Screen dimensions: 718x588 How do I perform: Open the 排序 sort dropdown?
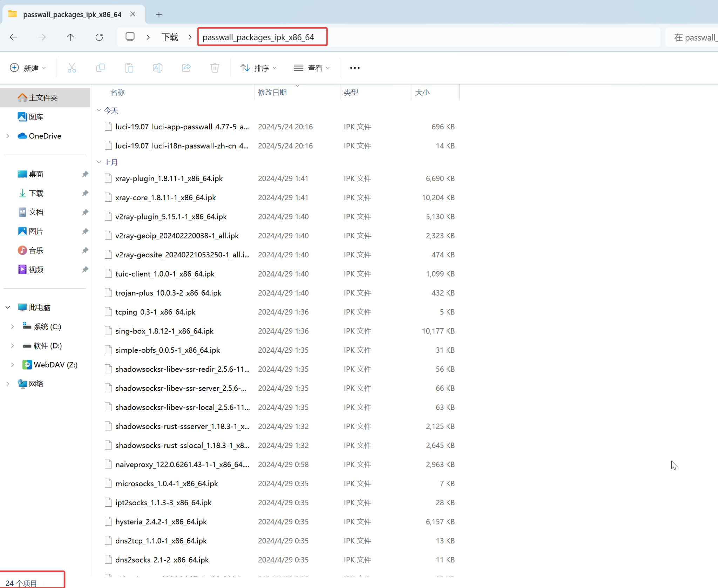tap(258, 68)
